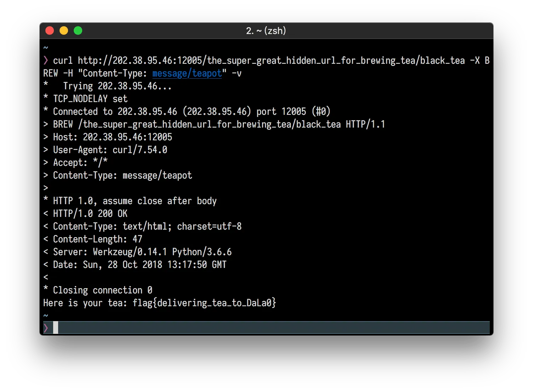The image size is (533, 392).
Task: Click the pink prompt chevron on the bottom line
Action: pos(46,328)
